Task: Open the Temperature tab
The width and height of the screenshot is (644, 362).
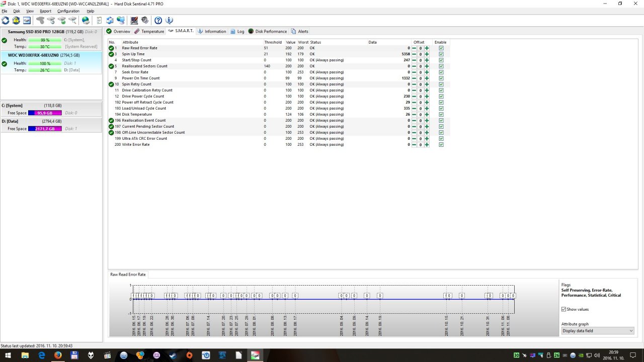Action: tap(149, 31)
